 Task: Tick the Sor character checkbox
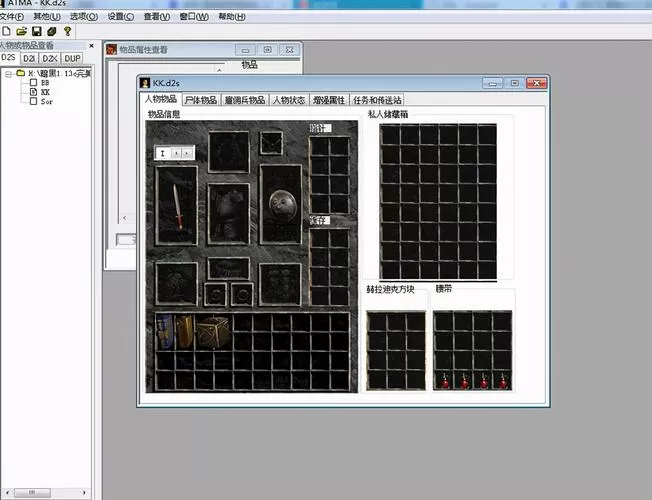click(33, 101)
